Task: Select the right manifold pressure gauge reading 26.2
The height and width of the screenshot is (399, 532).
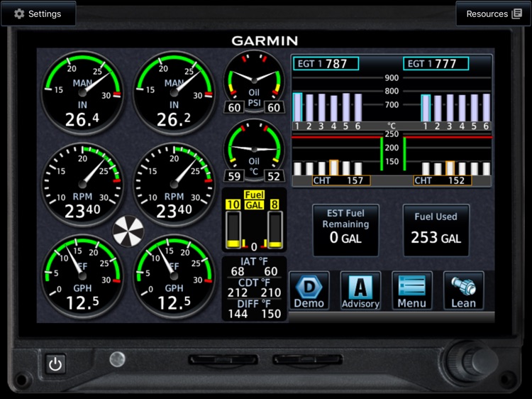Action: tap(174, 93)
